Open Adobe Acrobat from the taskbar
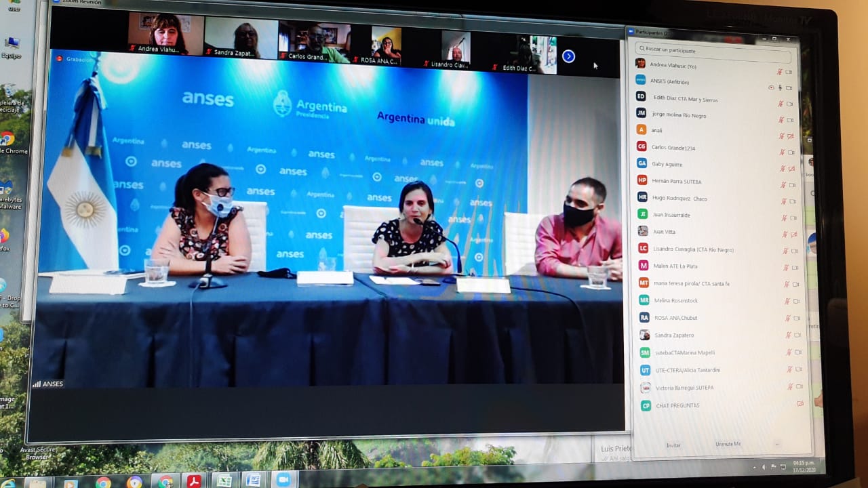 coord(195,482)
